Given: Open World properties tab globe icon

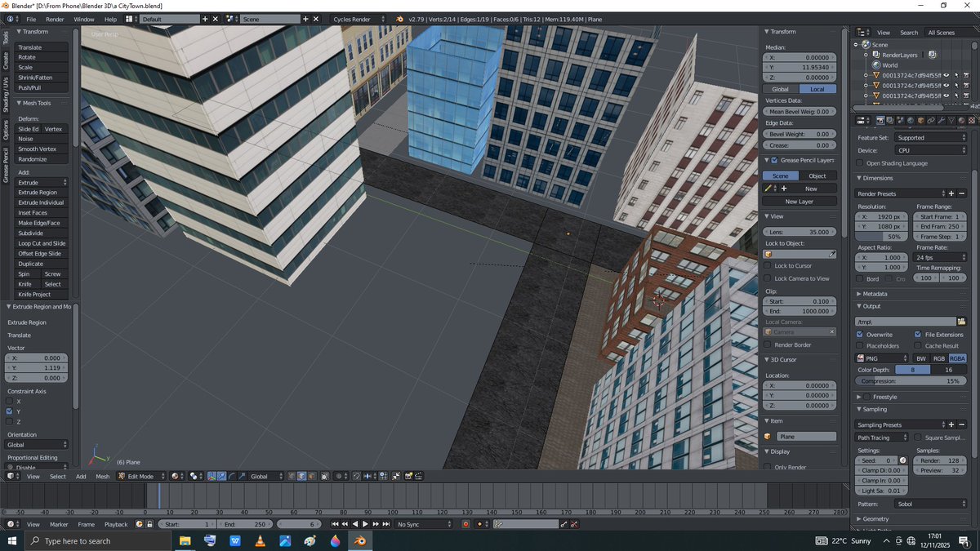Looking at the screenshot, I should click(911, 121).
